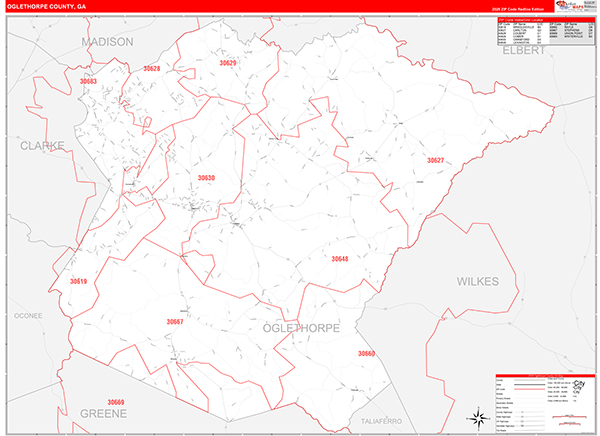This screenshot has height=436, width=600.
Task: Click ZIP code label 30648
Action: point(340,259)
